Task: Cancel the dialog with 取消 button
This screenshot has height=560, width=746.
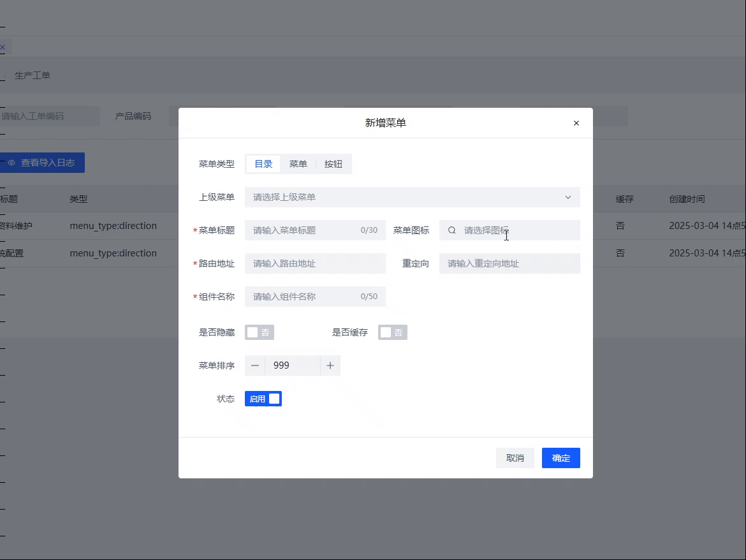Action: tap(515, 457)
